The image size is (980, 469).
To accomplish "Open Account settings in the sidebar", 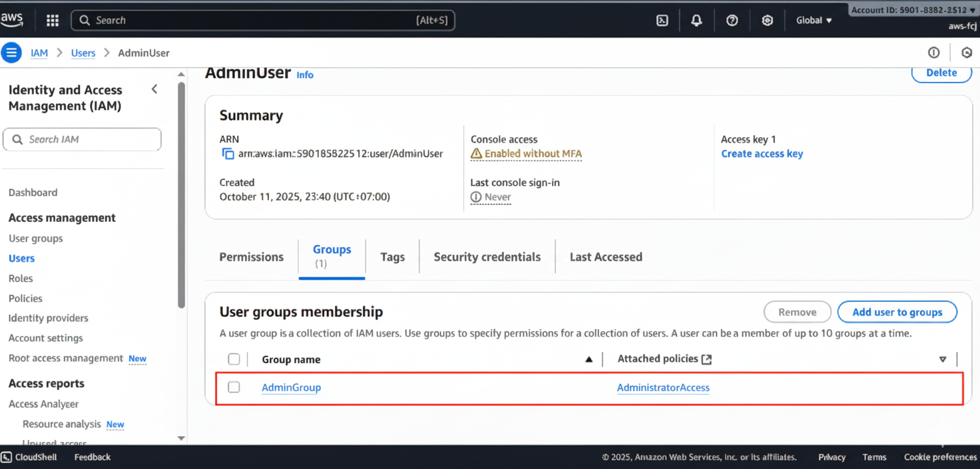I will [x=46, y=338].
